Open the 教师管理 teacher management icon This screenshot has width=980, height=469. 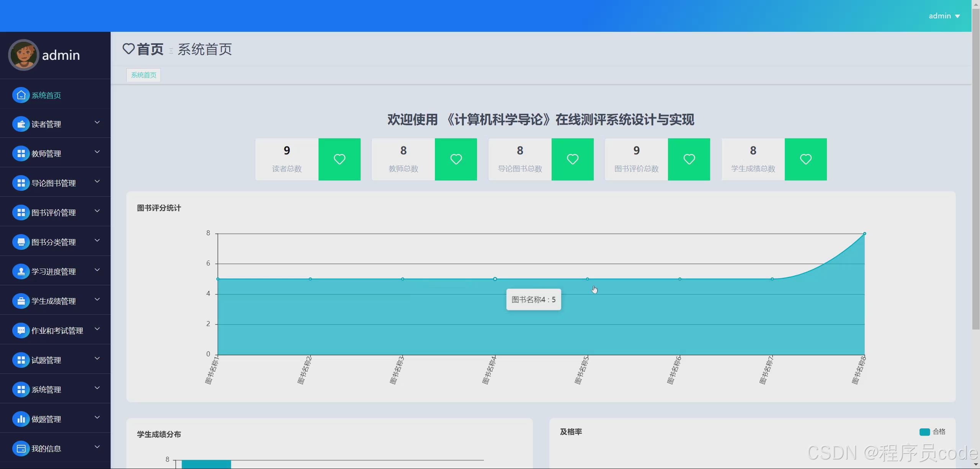pyautogui.click(x=21, y=153)
